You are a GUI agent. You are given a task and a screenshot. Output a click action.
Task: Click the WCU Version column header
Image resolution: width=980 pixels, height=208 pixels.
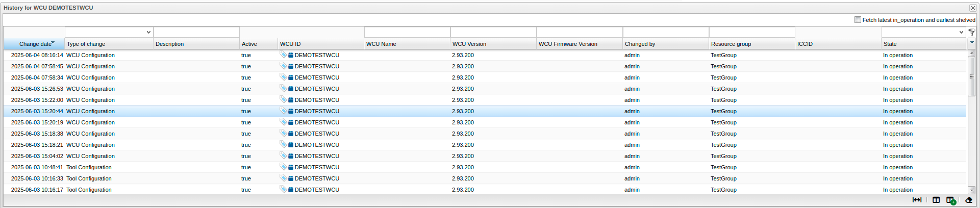469,44
